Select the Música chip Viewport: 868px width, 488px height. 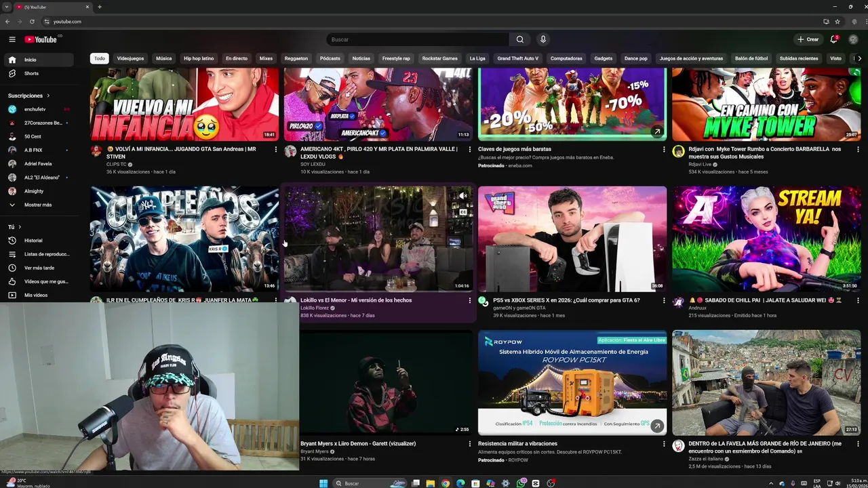pyautogui.click(x=164, y=58)
